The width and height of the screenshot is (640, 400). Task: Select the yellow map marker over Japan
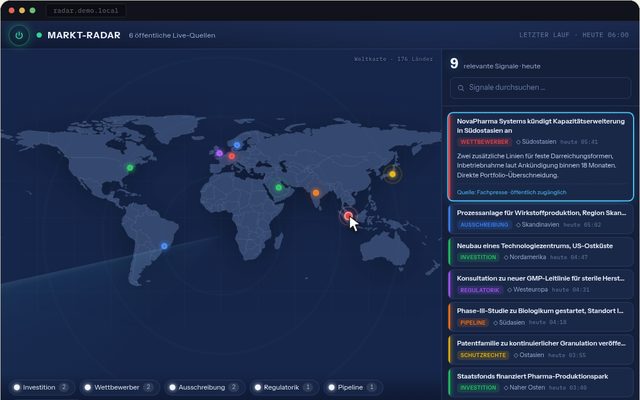[392, 174]
